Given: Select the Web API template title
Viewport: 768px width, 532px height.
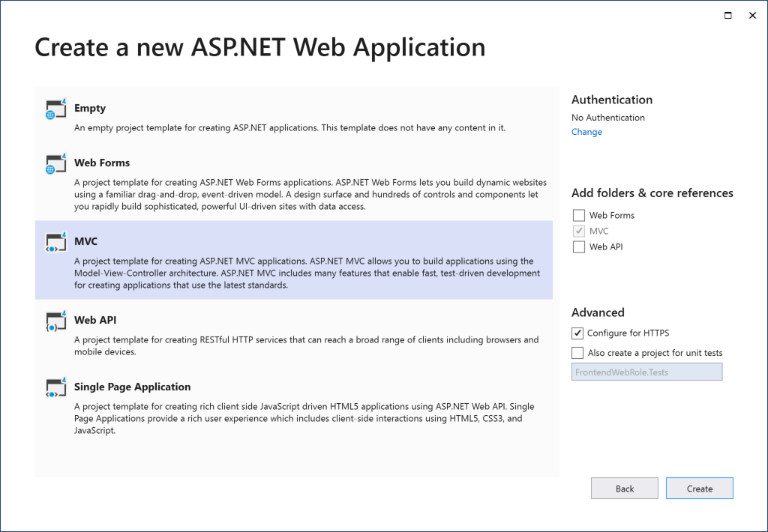Looking at the screenshot, I should [x=95, y=320].
